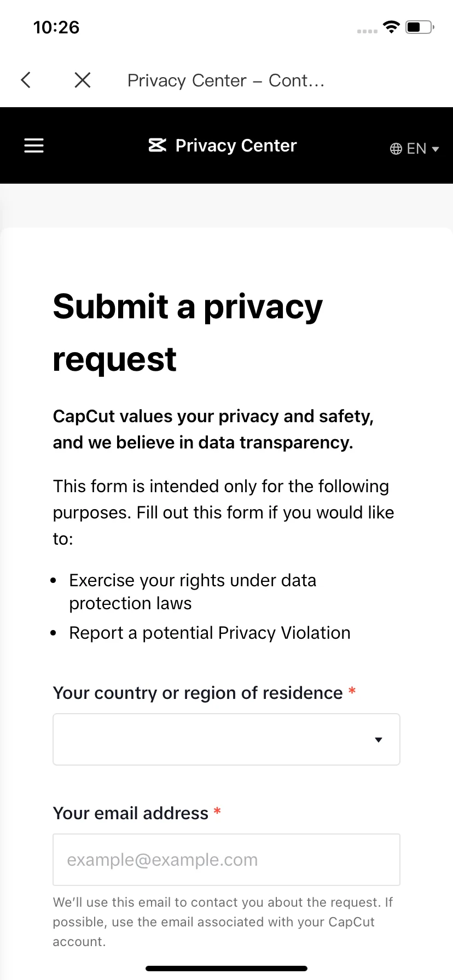The height and width of the screenshot is (980, 453).
Task: Click the truncated page title text
Action: coord(226,80)
